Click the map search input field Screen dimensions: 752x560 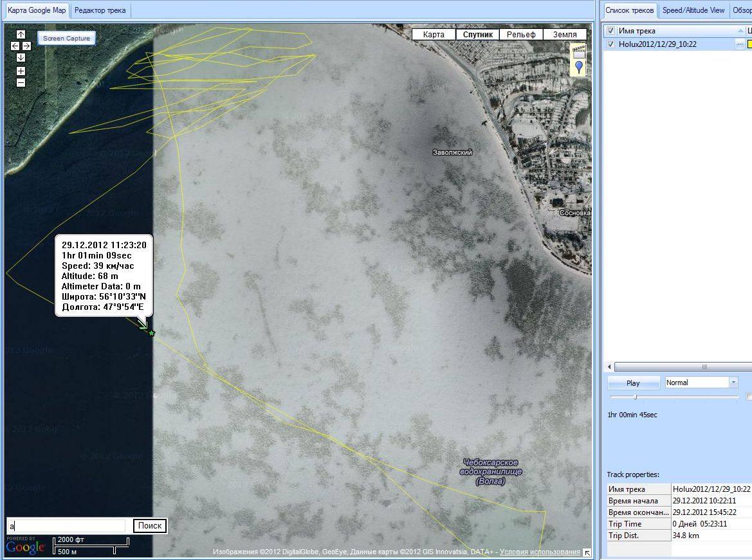click(x=68, y=526)
